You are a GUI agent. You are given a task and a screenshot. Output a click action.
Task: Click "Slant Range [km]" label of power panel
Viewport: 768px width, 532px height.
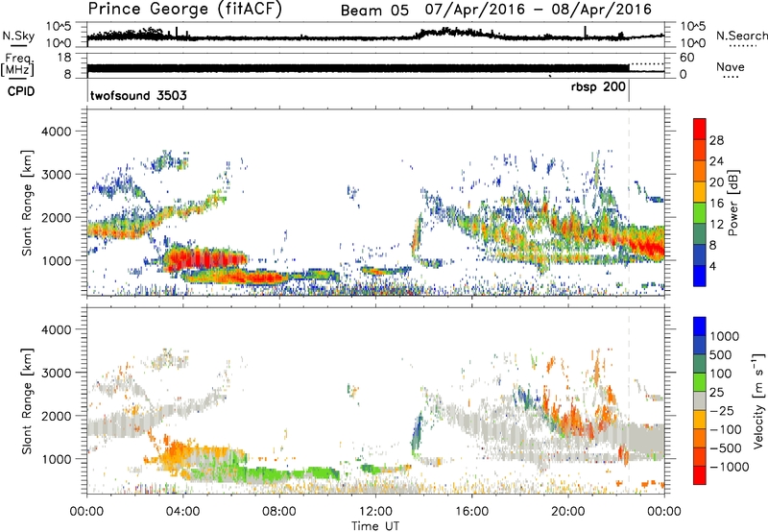[x=27, y=203]
